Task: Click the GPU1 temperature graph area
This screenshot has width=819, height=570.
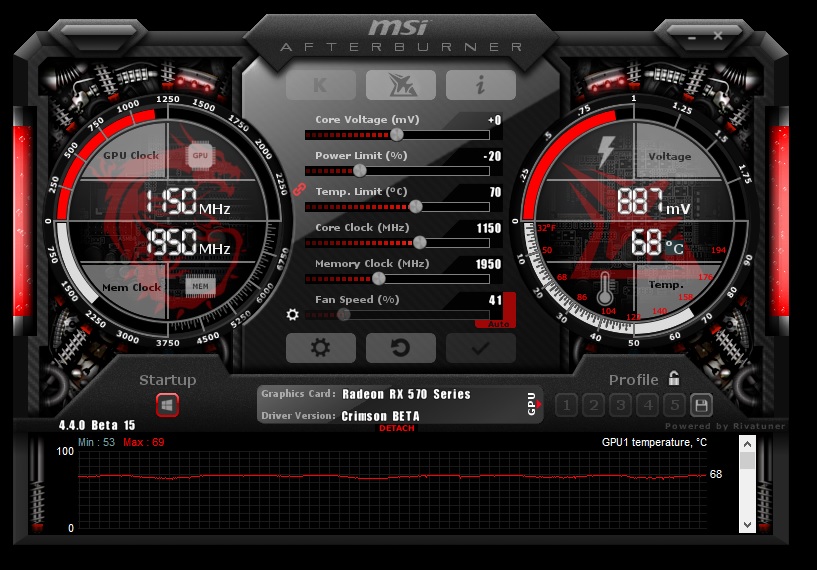Action: click(x=392, y=490)
